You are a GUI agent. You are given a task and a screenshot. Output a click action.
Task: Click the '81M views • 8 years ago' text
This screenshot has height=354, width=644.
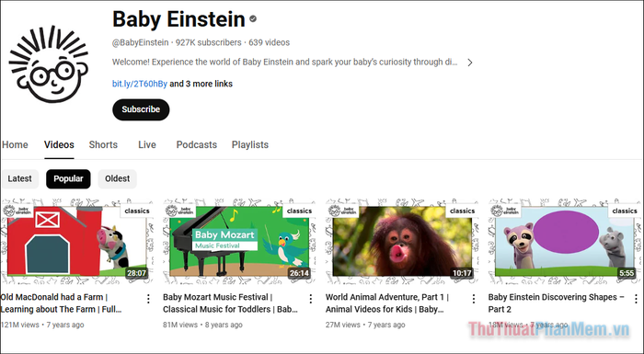point(202,325)
